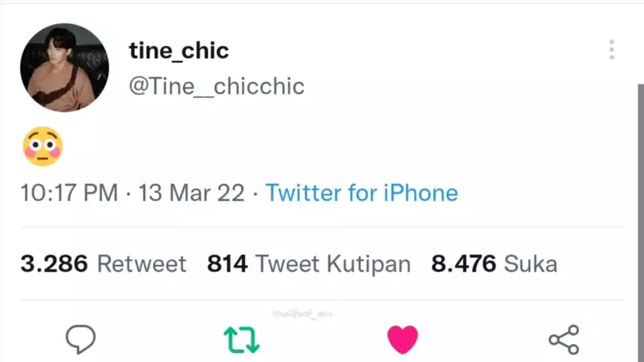This screenshot has width=644, height=362.
Task: Click the tine_chic display name
Action: tap(179, 51)
